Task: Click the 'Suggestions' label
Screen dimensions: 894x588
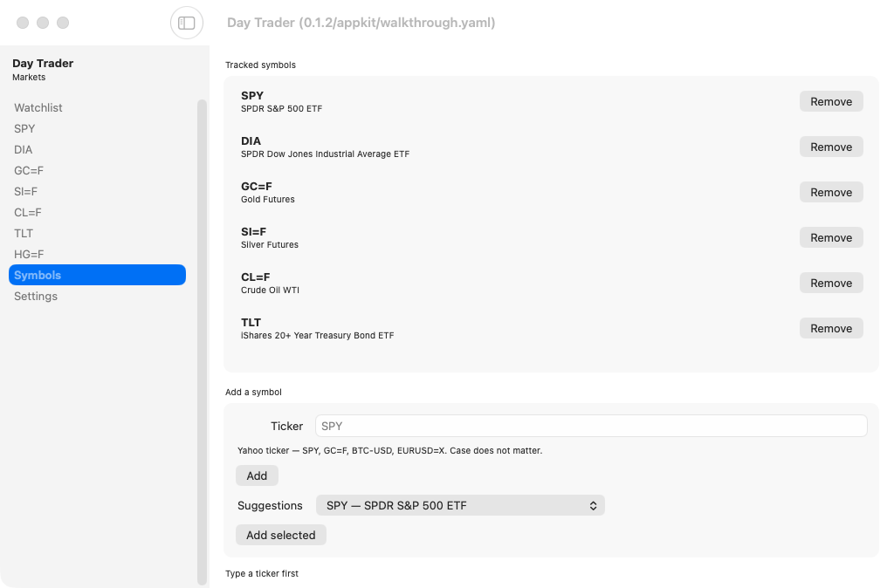Action: [x=270, y=505]
